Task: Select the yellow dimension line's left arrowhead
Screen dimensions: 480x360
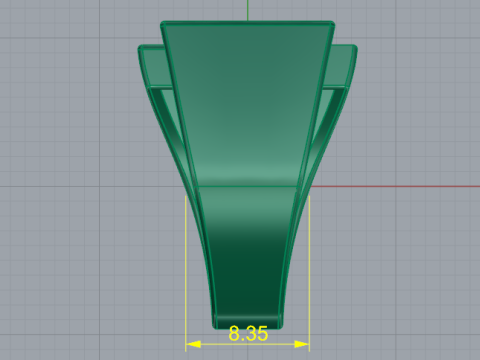Action: [193, 344]
